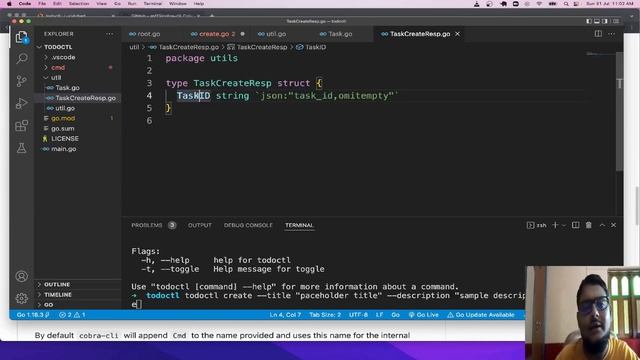Screen dimensions: 640x360
Task: Change the UTF-8 encoding setting
Action: [358, 315]
